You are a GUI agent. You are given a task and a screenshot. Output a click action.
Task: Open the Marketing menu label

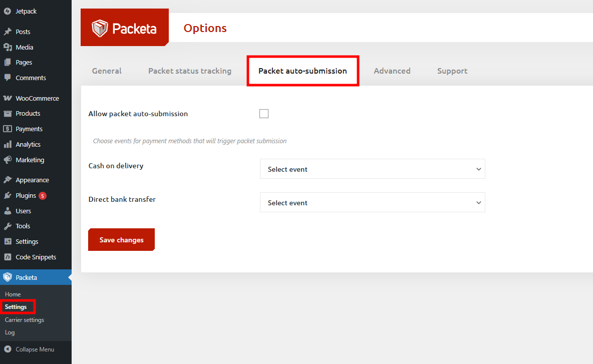[30, 160]
